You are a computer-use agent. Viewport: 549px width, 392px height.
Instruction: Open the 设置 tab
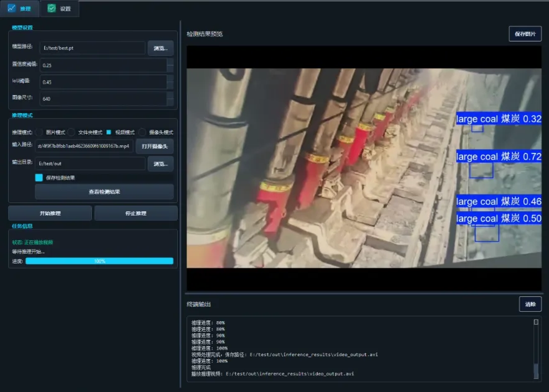(x=59, y=9)
